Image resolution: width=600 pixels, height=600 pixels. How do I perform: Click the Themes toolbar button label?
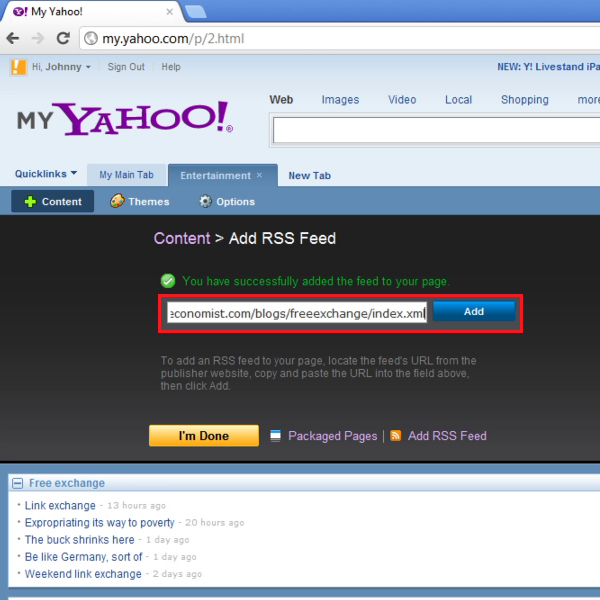[x=149, y=202]
